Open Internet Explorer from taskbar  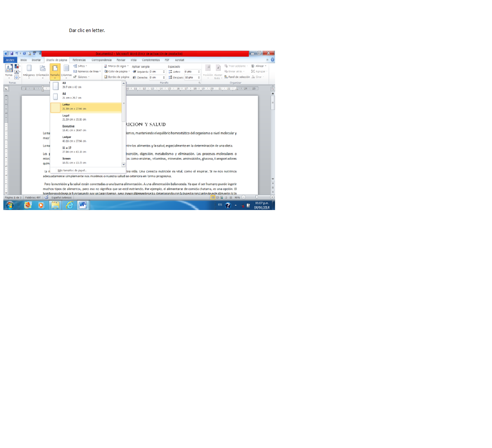coord(69,205)
